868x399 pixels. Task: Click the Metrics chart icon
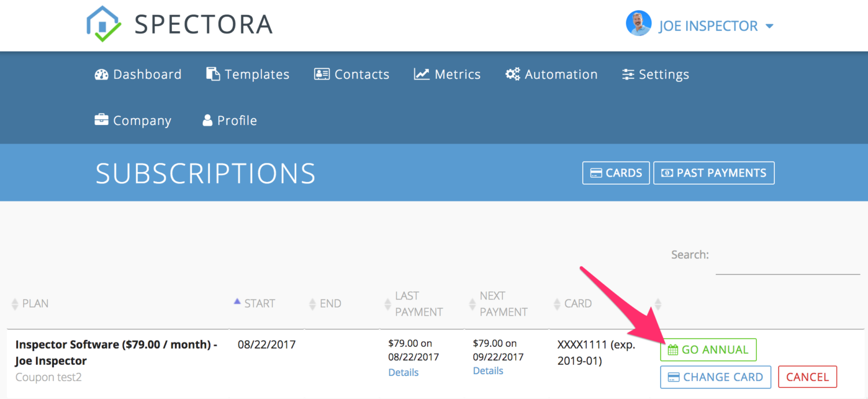pyautogui.click(x=421, y=74)
